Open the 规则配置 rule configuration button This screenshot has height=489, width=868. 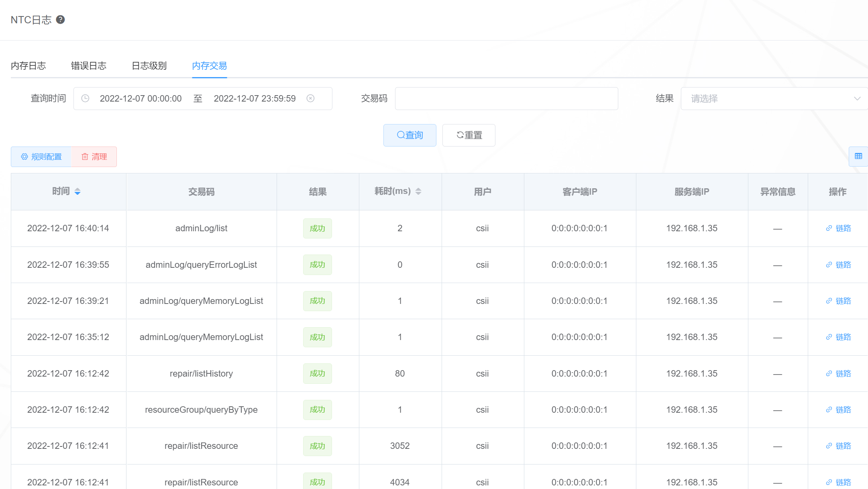click(x=41, y=157)
